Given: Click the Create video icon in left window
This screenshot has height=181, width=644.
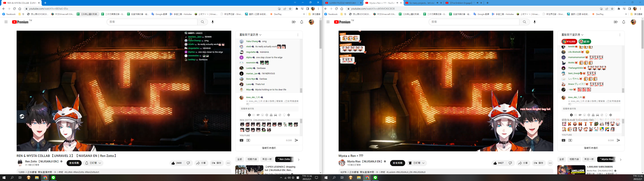Looking at the screenshot, I should (x=293, y=22).
